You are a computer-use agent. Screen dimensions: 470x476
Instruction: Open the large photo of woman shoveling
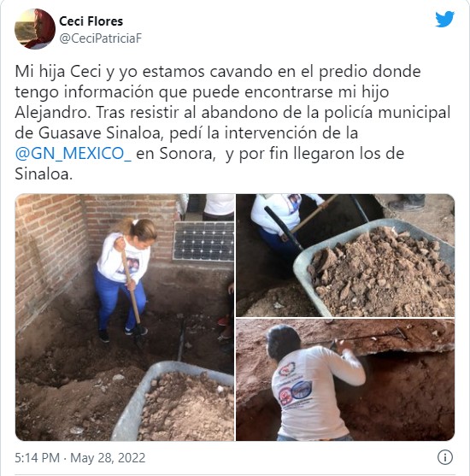pyautogui.click(x=125, y=317)
